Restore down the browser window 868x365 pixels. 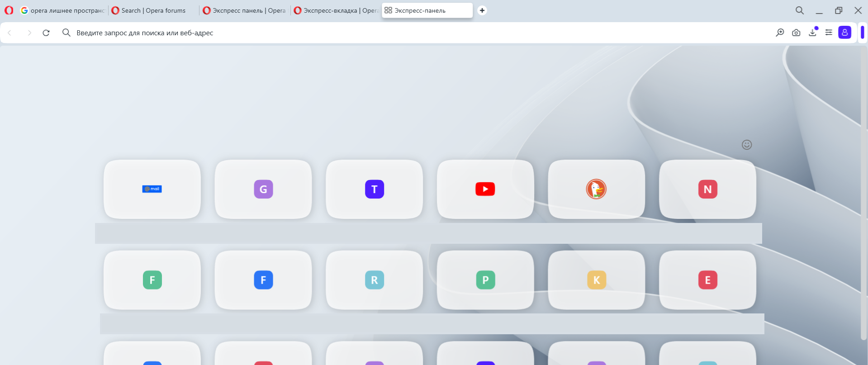[x=839, y=10]
